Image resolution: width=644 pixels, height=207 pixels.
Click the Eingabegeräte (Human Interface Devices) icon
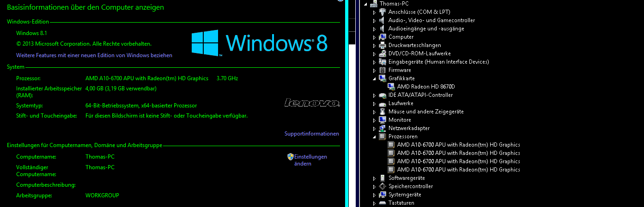click(x=382, y=62)
